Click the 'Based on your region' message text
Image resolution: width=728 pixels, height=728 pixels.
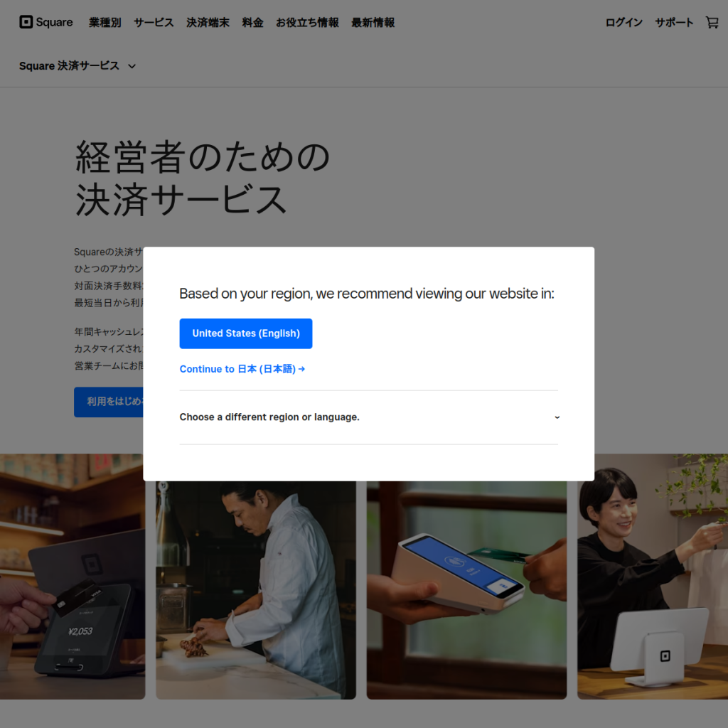[x=367, y=294]
